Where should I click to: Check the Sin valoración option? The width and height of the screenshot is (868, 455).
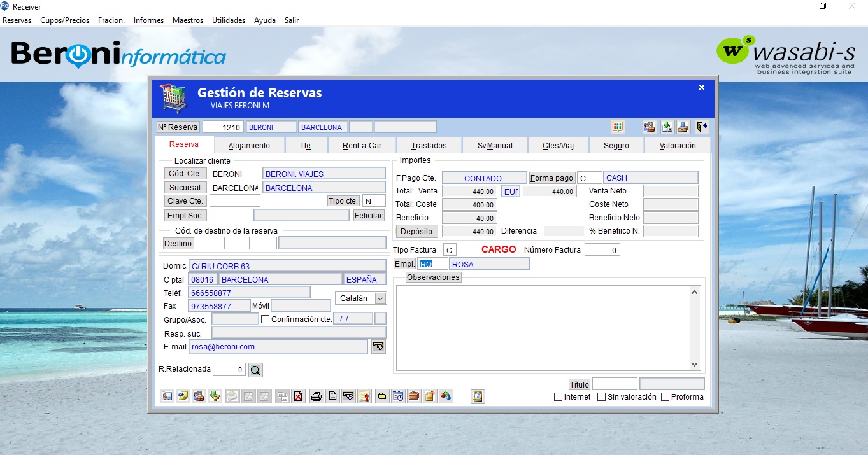point(600,396)
